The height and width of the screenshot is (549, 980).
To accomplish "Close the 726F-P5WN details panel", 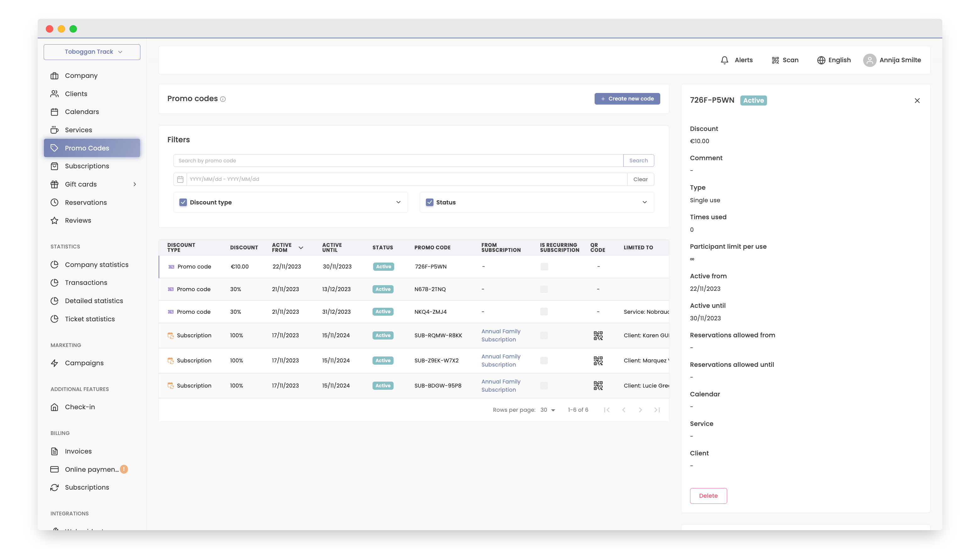I will pyautogui.click(x=917, y=101).
